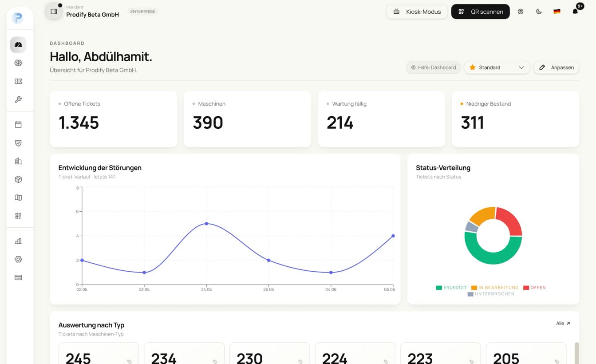Open the dashboard speedometer sidebar icon

pos(18,45)
